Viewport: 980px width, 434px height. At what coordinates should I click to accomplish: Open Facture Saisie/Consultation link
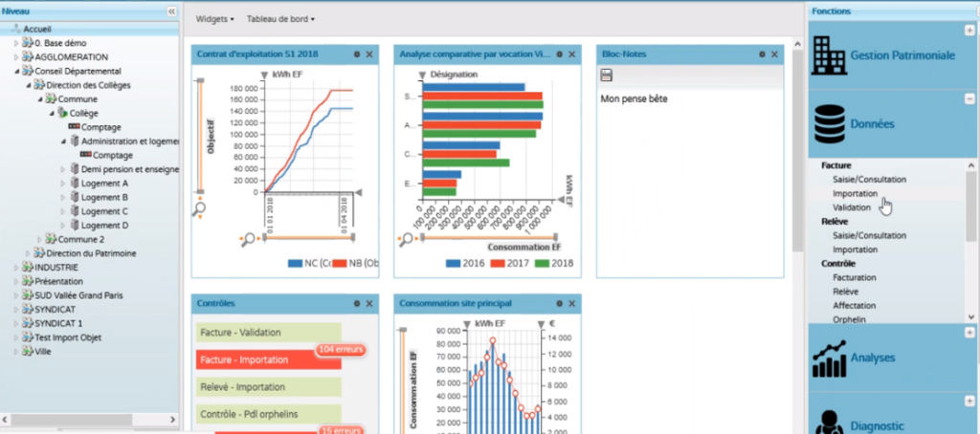click(869, 179)
